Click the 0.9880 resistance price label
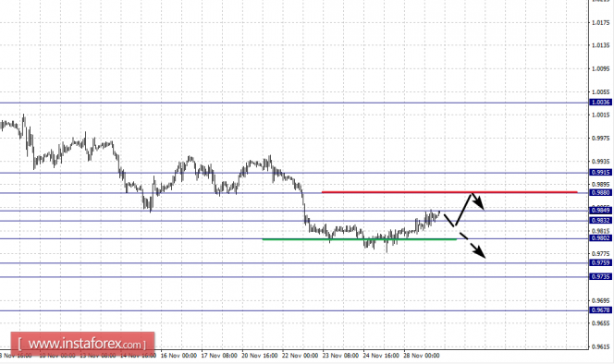The image size is (614, 364). click(600, 192)
